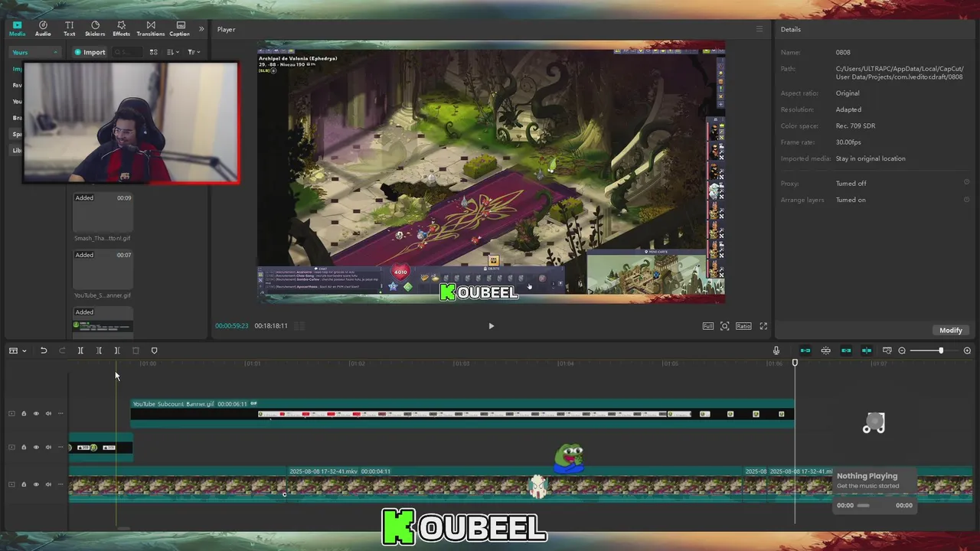This screenshot has height=551, width=980.
Task: Open Arrange layers info icon
Action: pyautogui.click(x=966, y=200)
